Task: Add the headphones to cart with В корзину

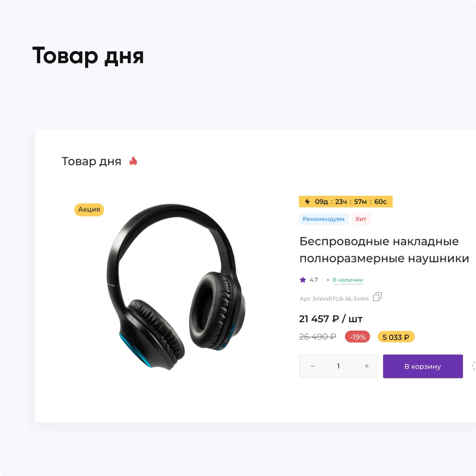Action: click(x=423, y=366)
